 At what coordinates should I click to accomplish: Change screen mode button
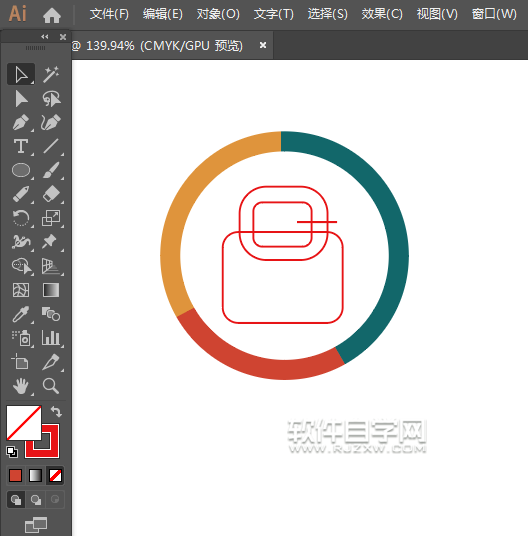(x=36, y=524)
